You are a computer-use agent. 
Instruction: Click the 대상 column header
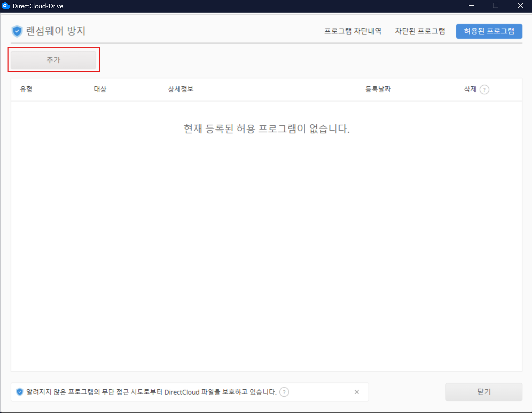point(100,89)
